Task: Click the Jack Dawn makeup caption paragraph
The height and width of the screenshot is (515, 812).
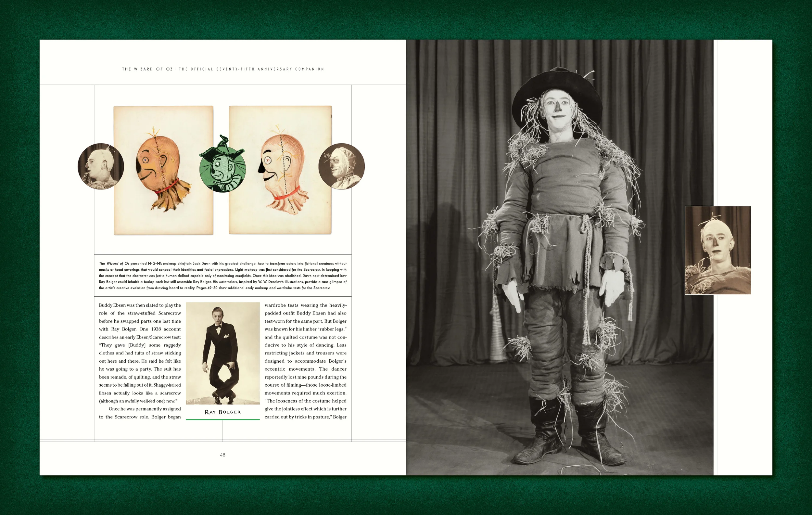Action: [x=222, y=276]
